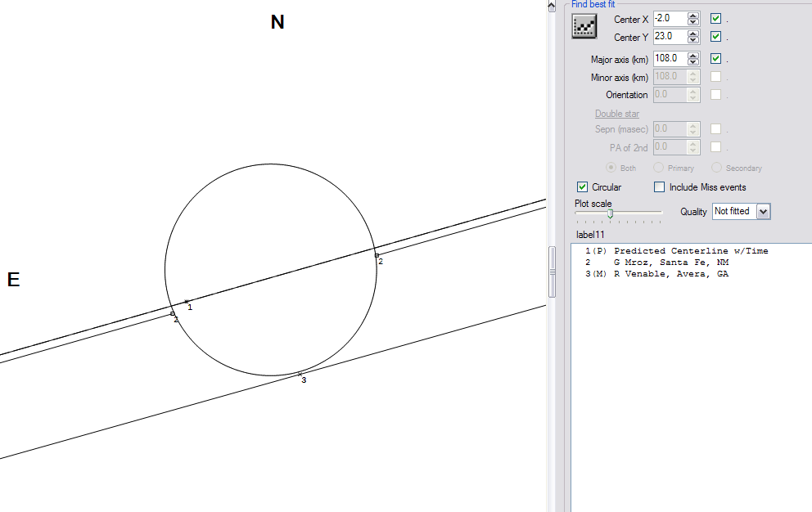
Task: Select the Secondary radio button
Action: click(x=716, y=168)
